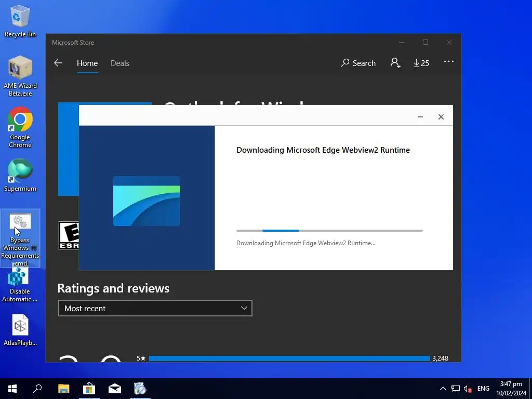Minimize the Microsoft Store window

[402, 42]
